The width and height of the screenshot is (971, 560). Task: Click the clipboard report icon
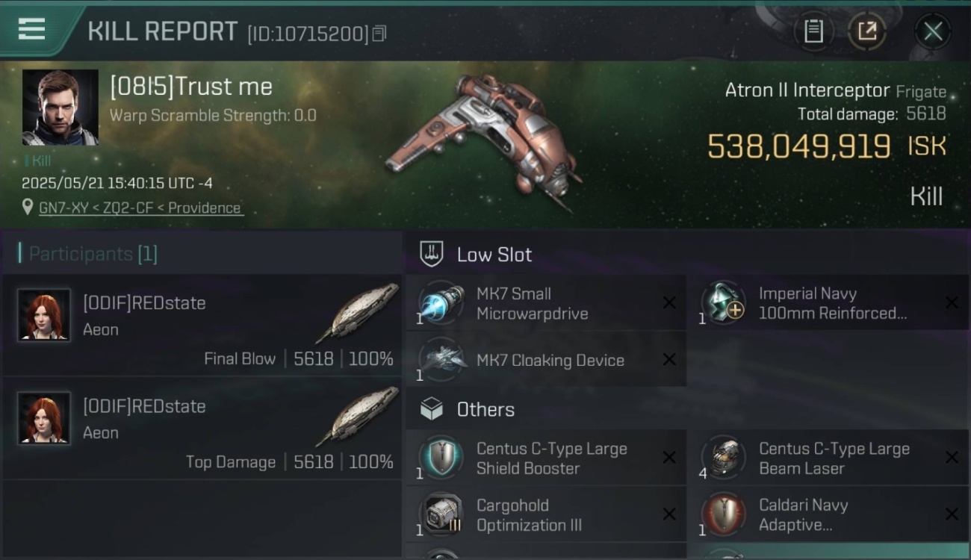[x=813, y=31]
